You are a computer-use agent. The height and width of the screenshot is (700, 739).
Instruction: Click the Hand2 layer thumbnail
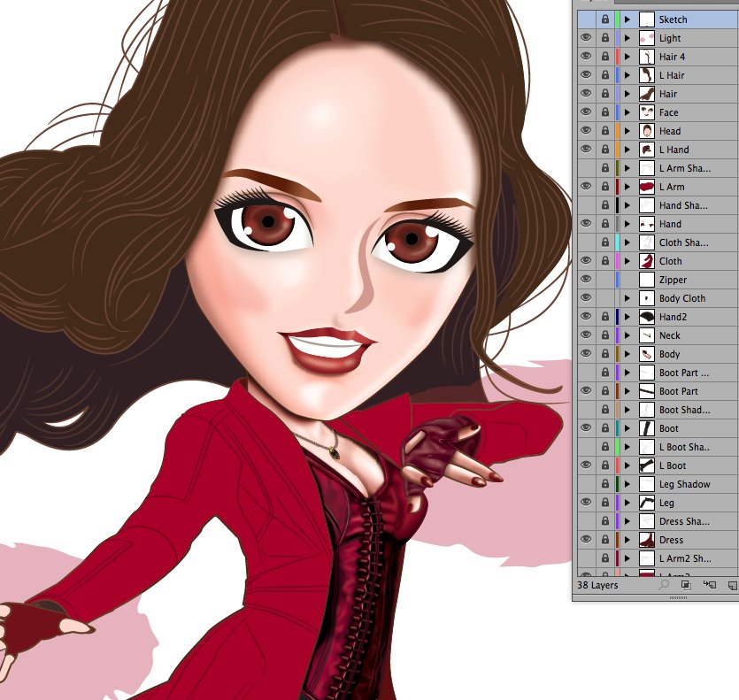pos(647,317)
